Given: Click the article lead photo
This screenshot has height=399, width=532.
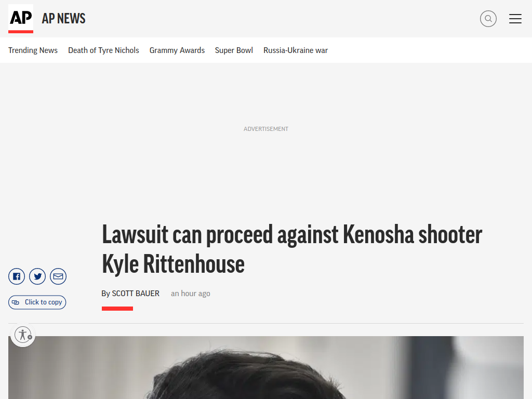Looking at the screenshot, I should [x=266, y=367].
